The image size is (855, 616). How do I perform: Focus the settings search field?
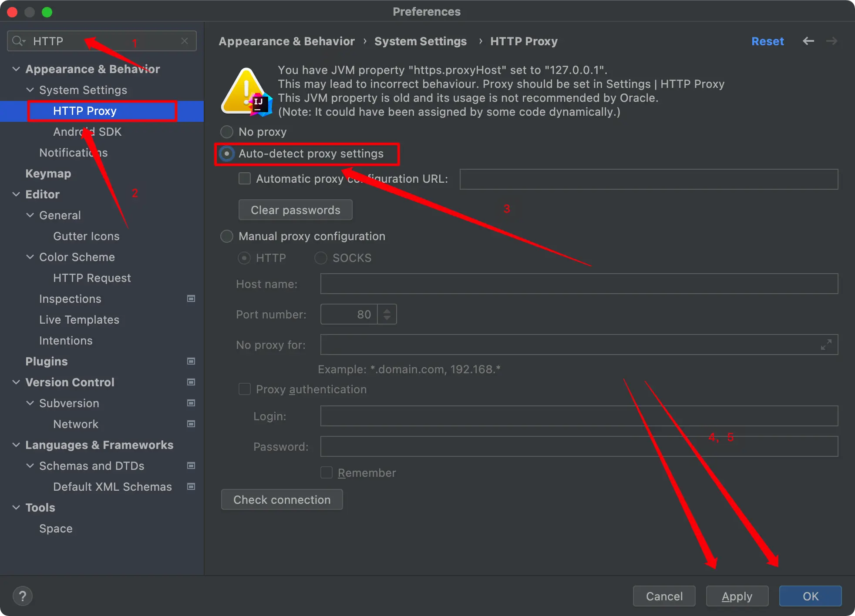coord(102,41)
